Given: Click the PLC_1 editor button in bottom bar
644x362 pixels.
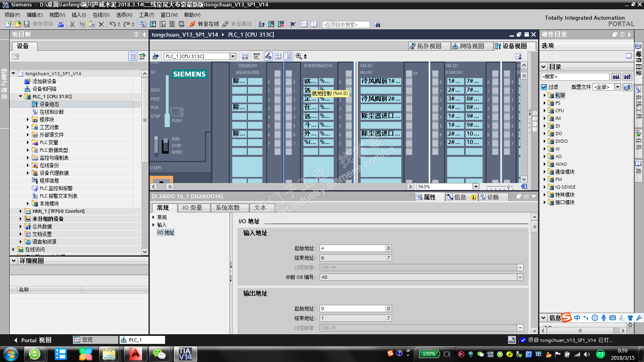Looking at the screenshot, I should (x=142, y=340).
